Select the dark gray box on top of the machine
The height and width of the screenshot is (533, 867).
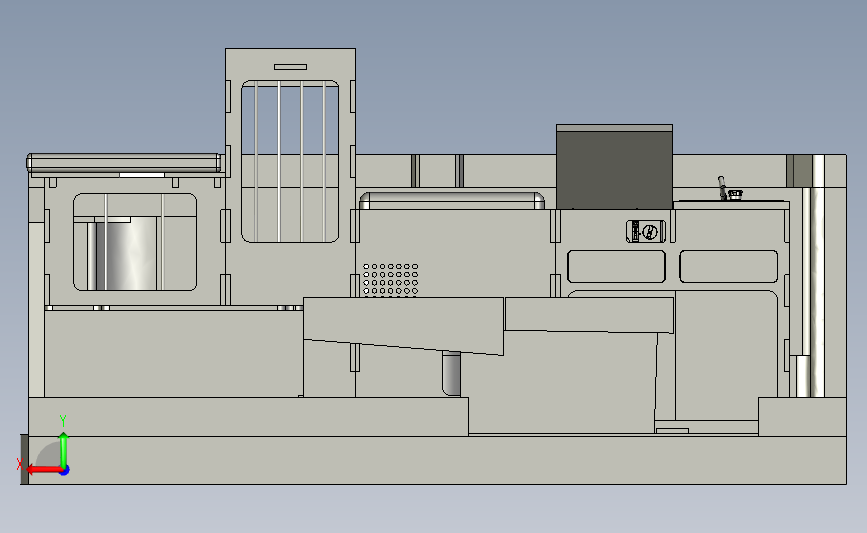tap(614, 167)
